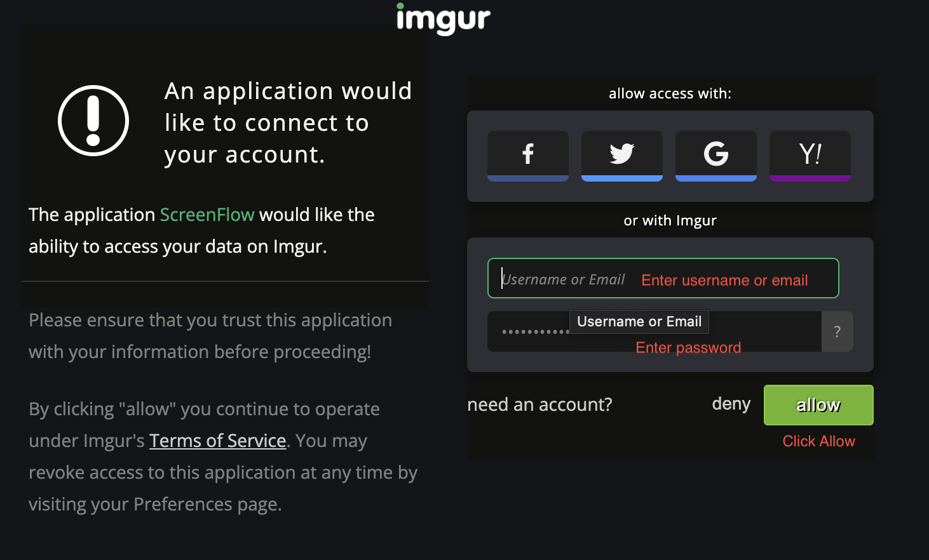
Task: Sign in with the Google icon
Action: coord(715,154)
